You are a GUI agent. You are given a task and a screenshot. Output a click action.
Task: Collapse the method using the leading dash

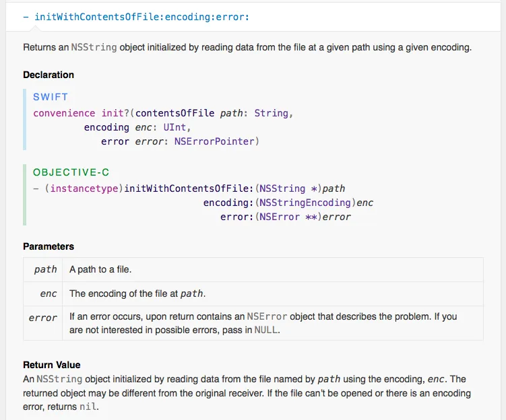point(26,17)
